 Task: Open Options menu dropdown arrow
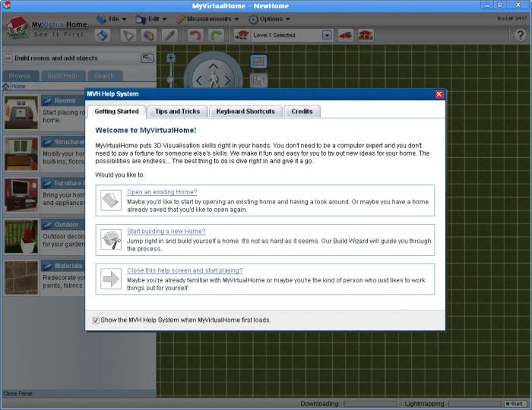pos(288,19)
